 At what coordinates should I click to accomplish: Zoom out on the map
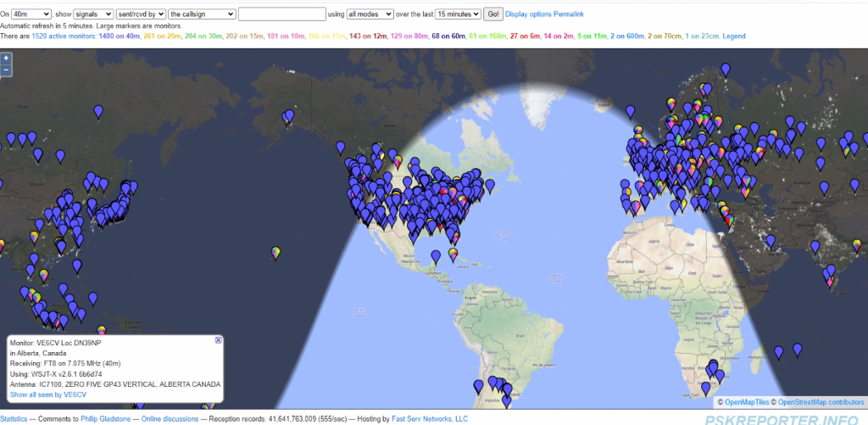(6, 71)
